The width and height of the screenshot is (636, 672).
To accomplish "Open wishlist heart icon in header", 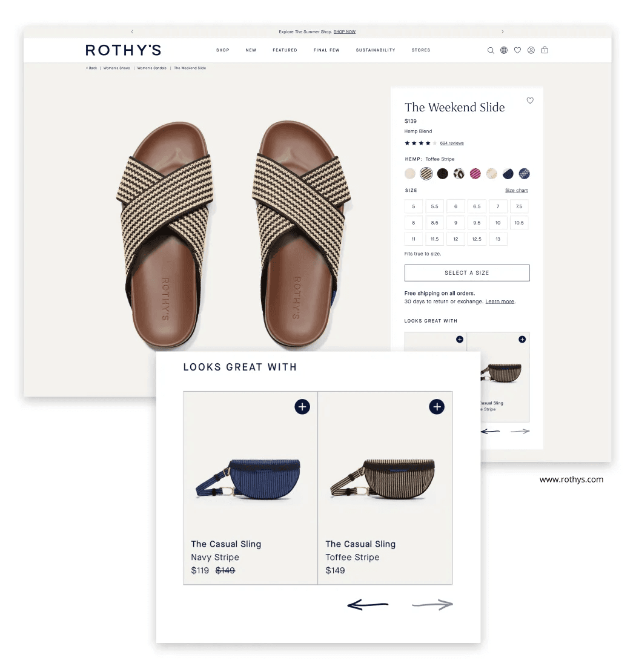I will (518, 50).
